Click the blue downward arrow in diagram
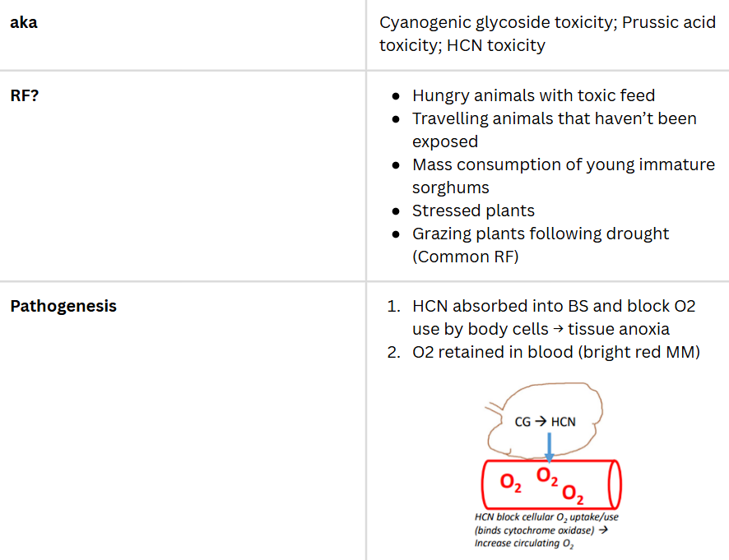 pos(550,445)
